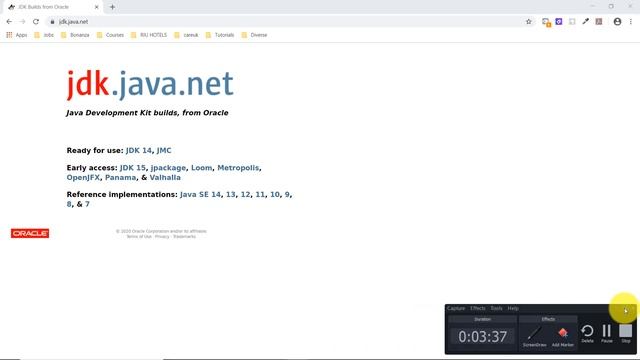640x360 pixels.
Task: Open the recorder Capture menu
Action: click(456, 308)
